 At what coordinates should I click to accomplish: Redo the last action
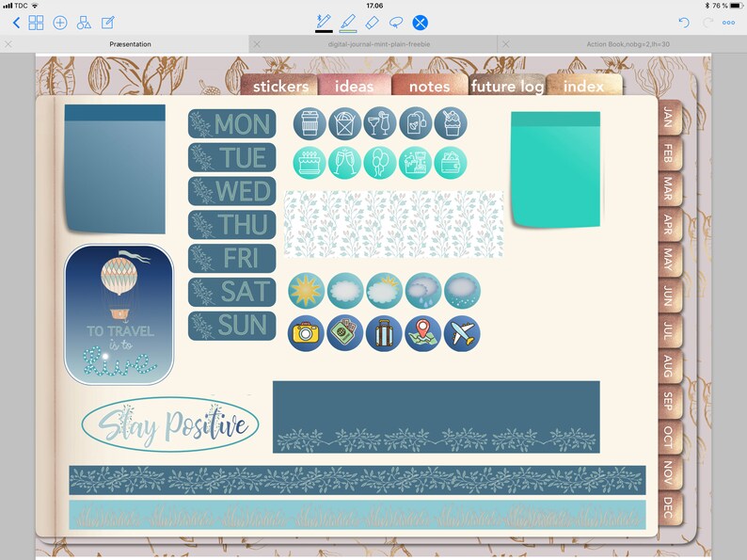pos(707,23)
